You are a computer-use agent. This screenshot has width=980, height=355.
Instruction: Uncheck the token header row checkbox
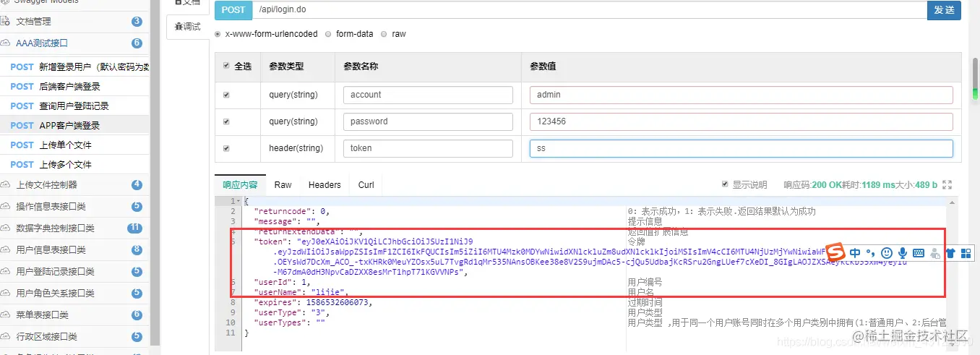226,148
